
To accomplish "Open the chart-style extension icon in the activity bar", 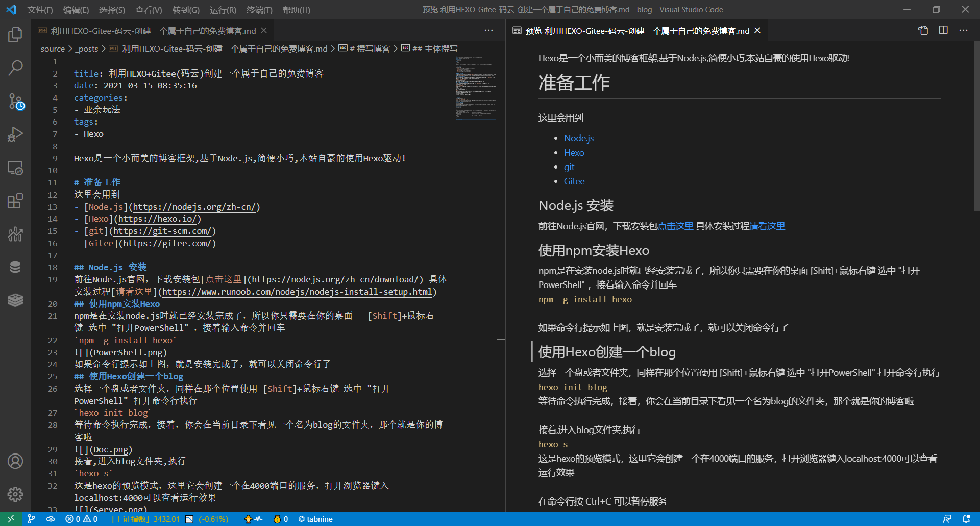I will point(15,234).
